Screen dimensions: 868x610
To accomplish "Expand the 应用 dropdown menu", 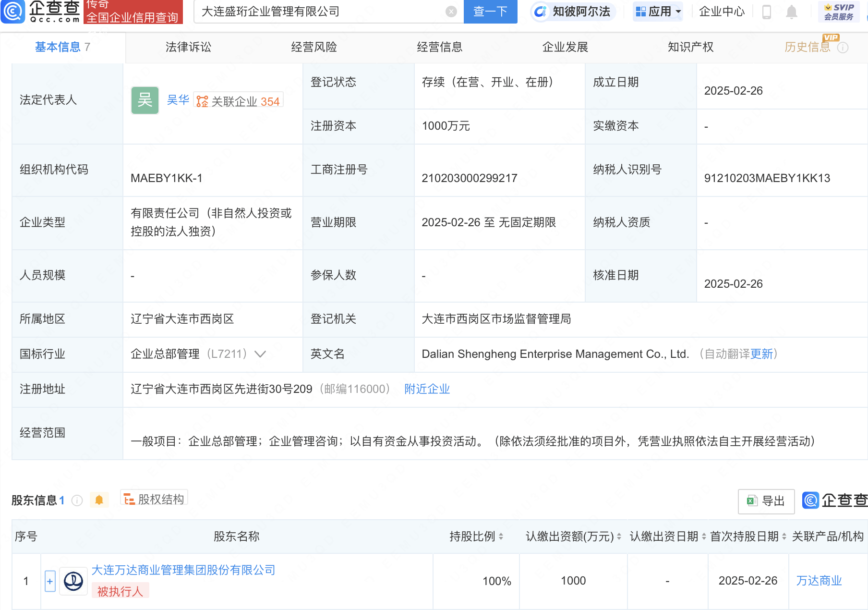I will coord(658,12).
